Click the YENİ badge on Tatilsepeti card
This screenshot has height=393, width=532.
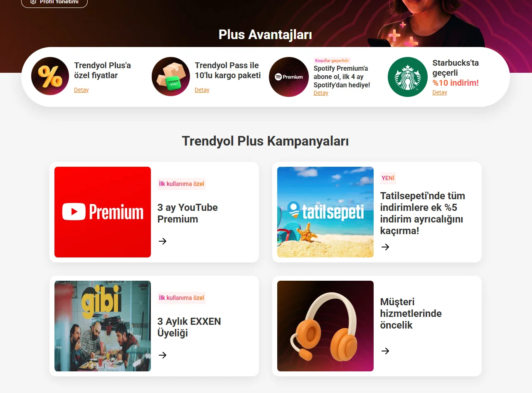pos(388,178)
